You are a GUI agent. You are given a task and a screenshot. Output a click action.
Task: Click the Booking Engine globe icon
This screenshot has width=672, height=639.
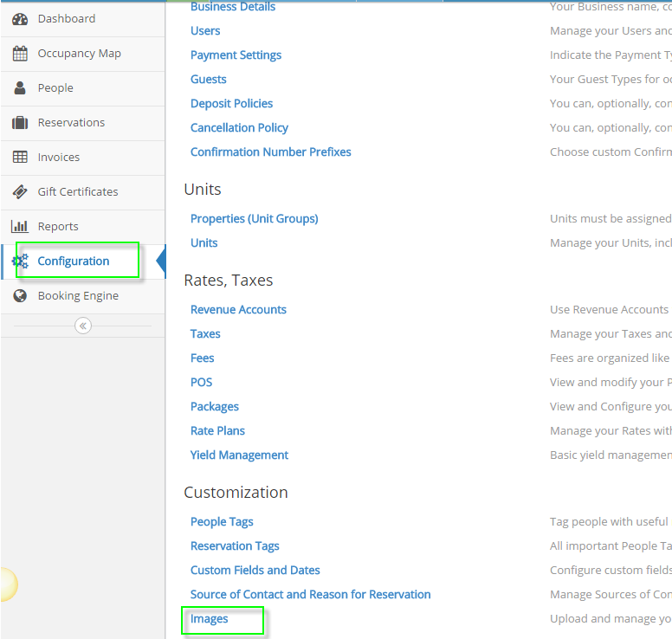coord(20,296)
